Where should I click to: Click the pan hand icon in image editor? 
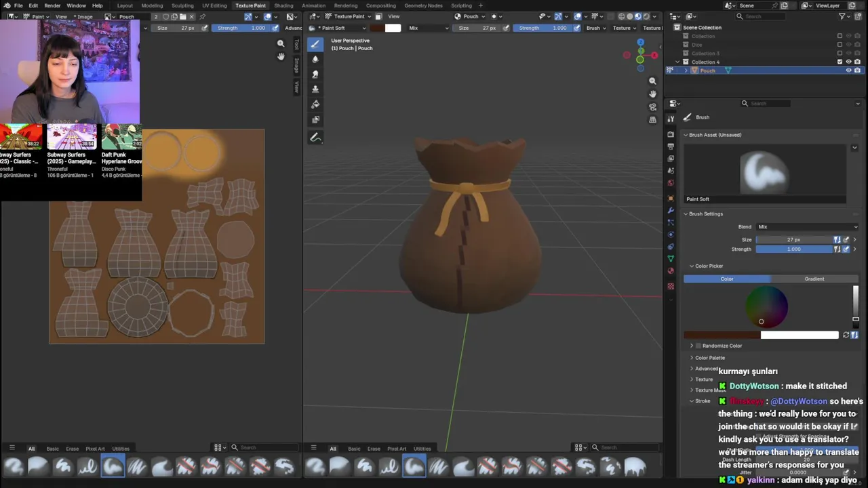pyautogui.click(x=281, y=56)
